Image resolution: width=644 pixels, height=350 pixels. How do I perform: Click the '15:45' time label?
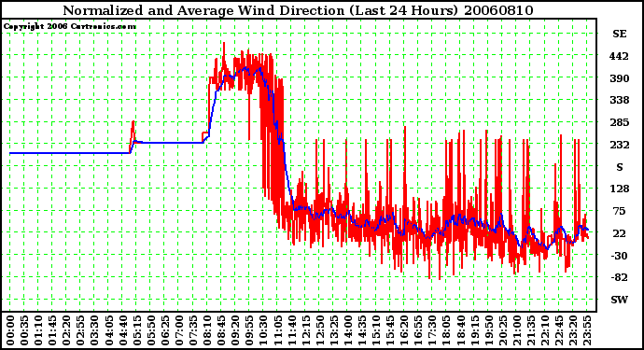tap(390, 330)
